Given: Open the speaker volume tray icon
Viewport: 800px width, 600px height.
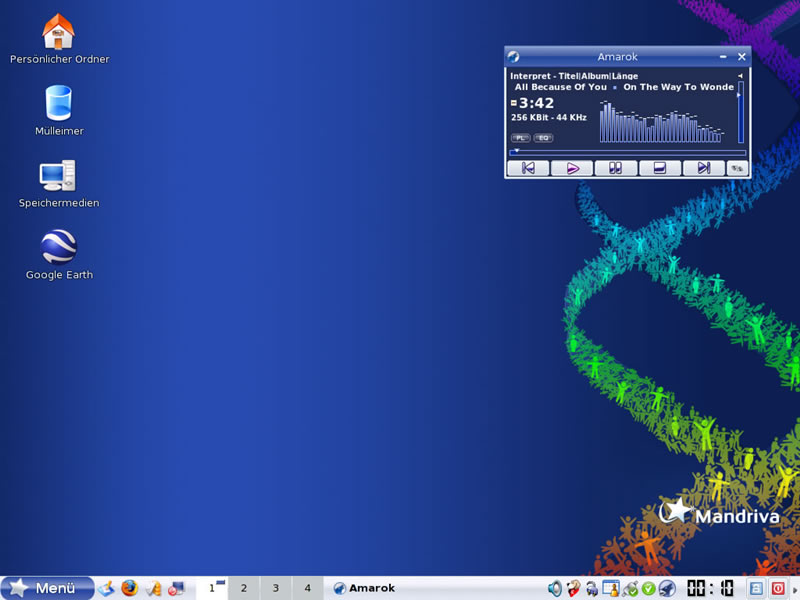Looking at the screenshot, I should point(555,588).
